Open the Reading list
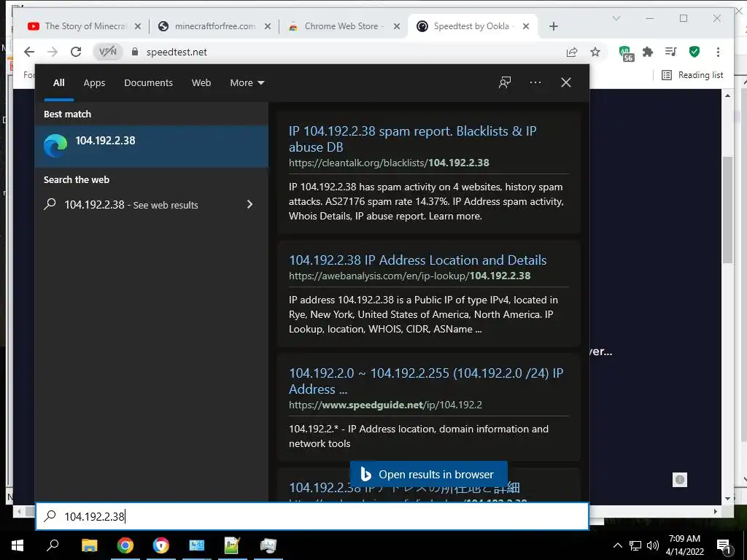 [x=692, y=75]
